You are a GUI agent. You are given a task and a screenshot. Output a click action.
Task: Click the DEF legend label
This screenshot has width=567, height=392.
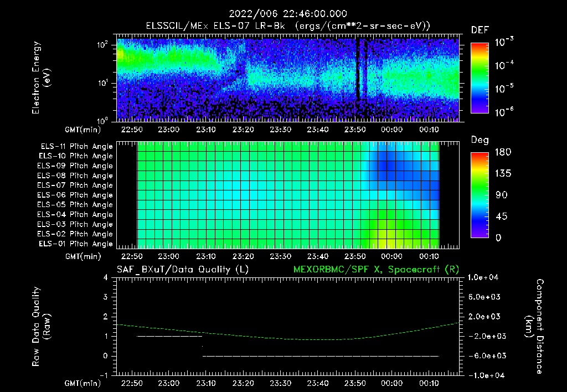480,30
